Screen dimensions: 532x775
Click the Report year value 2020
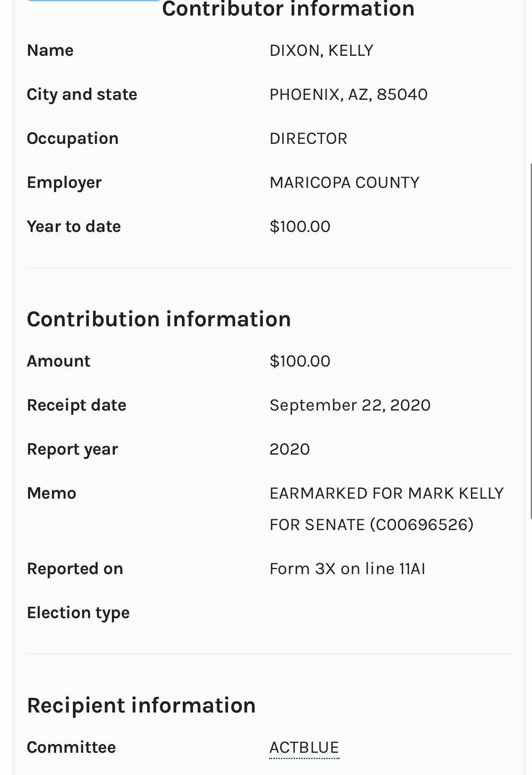pos(289,449)
